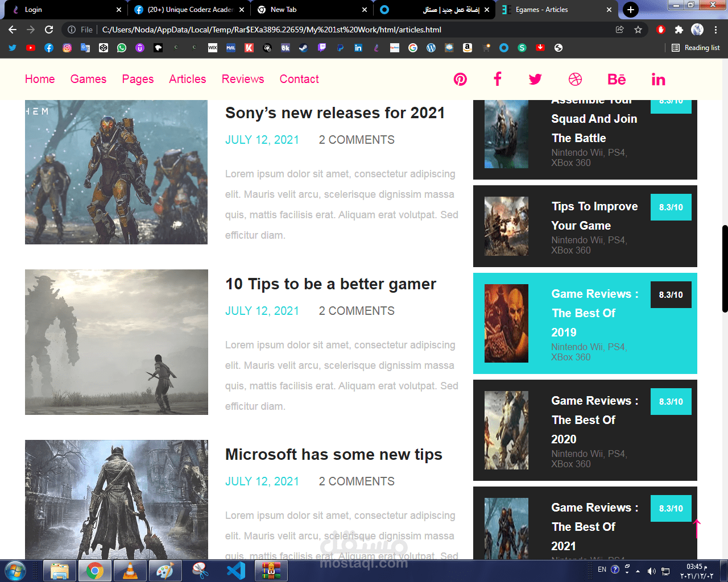This screenshot has width=728, height=582.
Task: Open article 'Microsoft has some new tips'
Action: click(333, 455)
